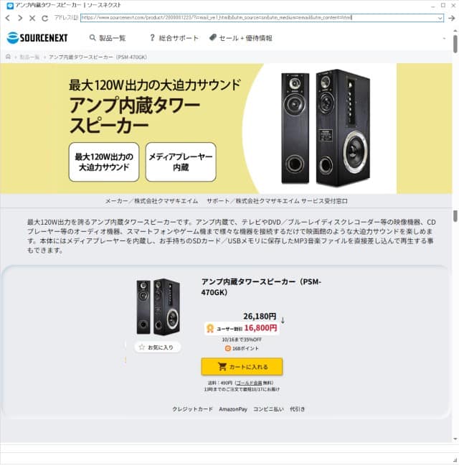Expand the address bar history dropdown
This screenshot has height=476, width=459.
coord(440,18)
